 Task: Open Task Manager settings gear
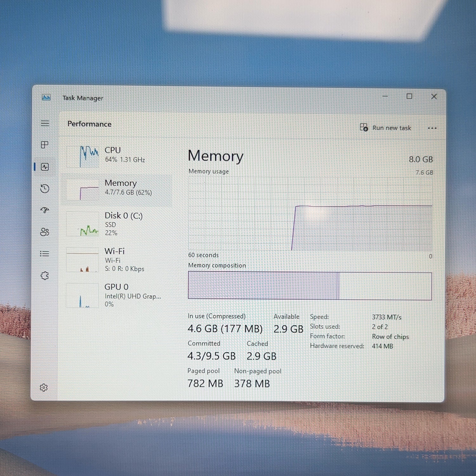(44, 387)
